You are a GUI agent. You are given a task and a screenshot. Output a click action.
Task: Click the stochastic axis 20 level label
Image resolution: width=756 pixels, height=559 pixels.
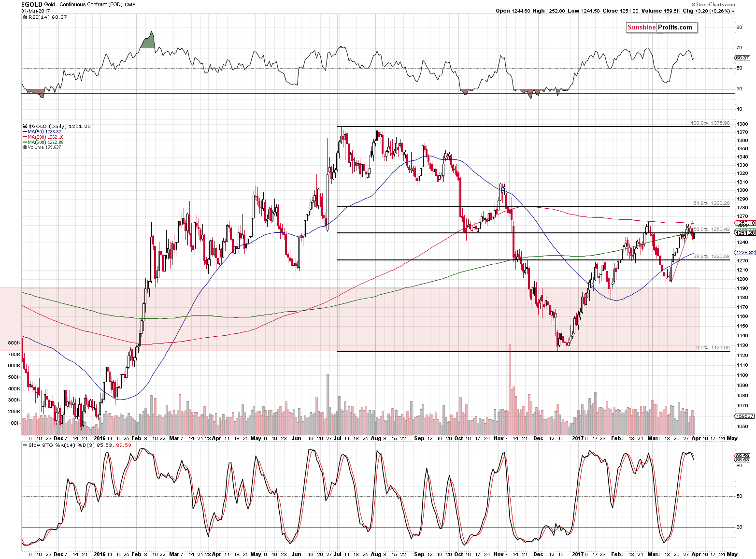pos(739,527)
